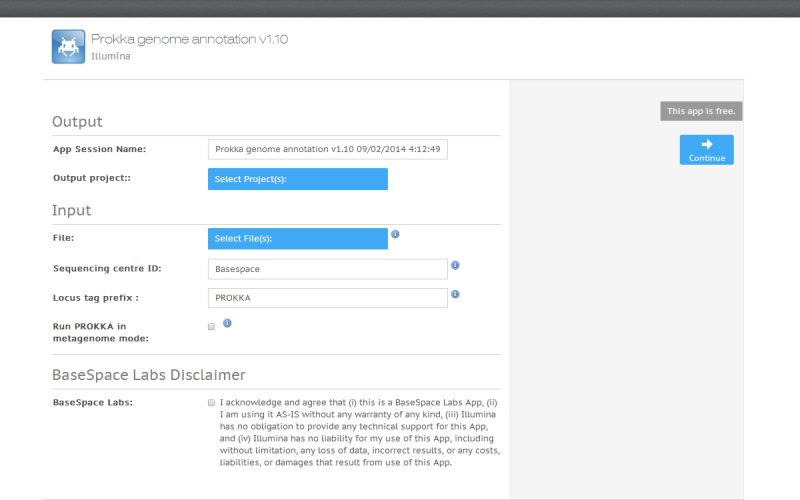This screenshot has width=800, height=500.
Task: Click the 'BaseSpace Labs:' field label
Action: tap(93, 402)
